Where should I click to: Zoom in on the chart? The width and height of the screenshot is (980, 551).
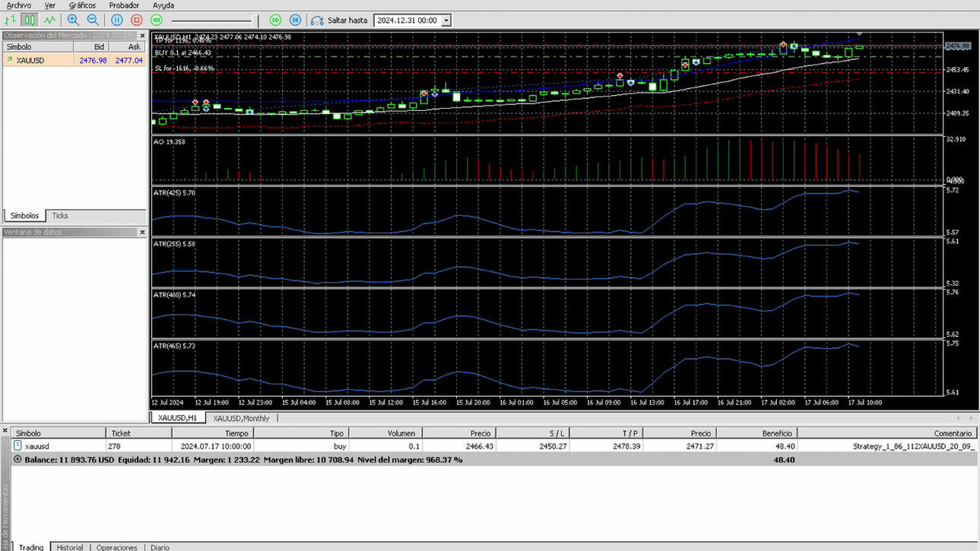click(73, 20)
